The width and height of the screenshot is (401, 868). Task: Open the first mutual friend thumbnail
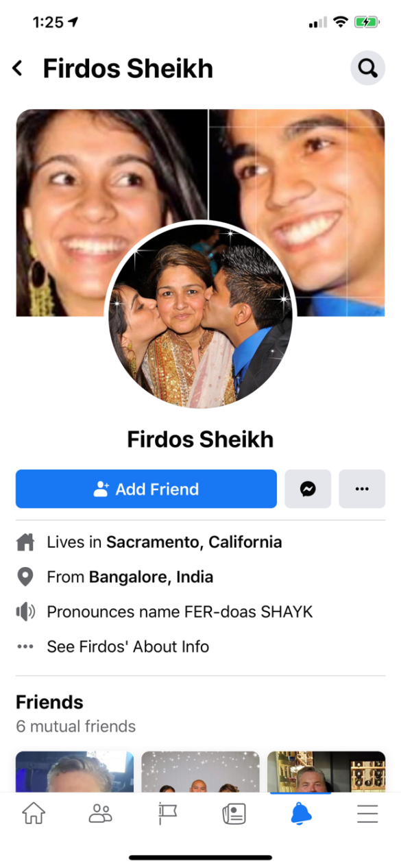pos(75,771)
